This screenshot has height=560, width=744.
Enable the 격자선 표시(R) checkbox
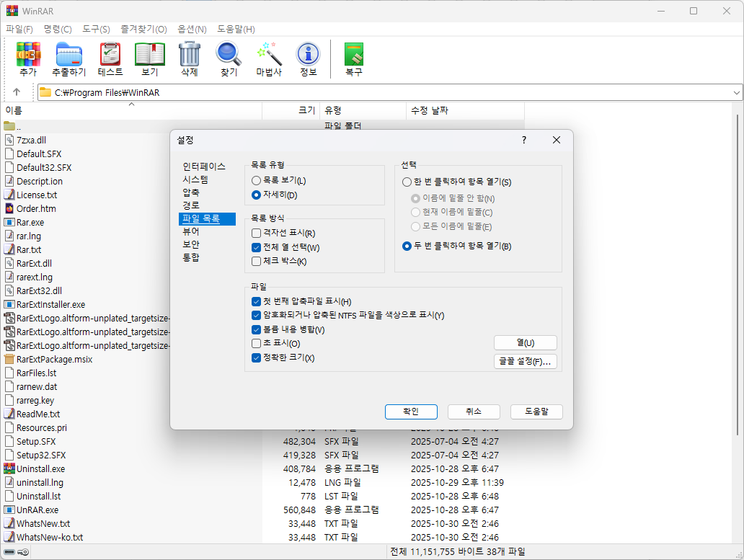256,233
